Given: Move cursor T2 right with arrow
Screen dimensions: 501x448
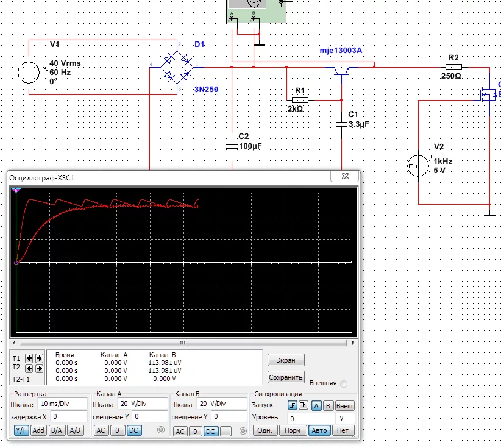Looking at the screenshot, I should 39,368.
